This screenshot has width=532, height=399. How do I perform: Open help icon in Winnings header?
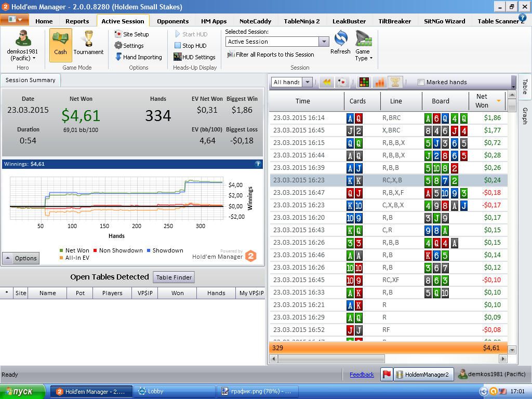(x=258, y=164)
